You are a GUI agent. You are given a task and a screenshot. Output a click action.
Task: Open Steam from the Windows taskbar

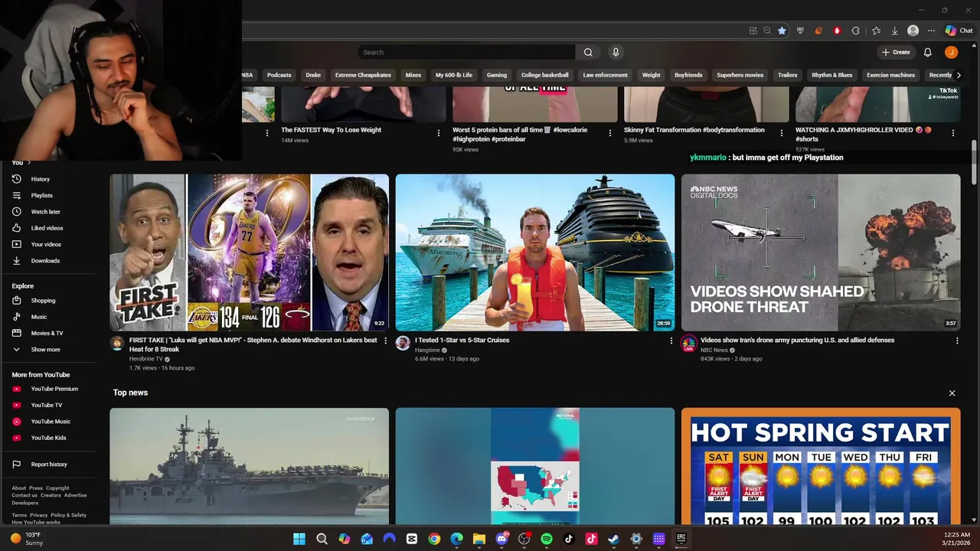[613, 539]
